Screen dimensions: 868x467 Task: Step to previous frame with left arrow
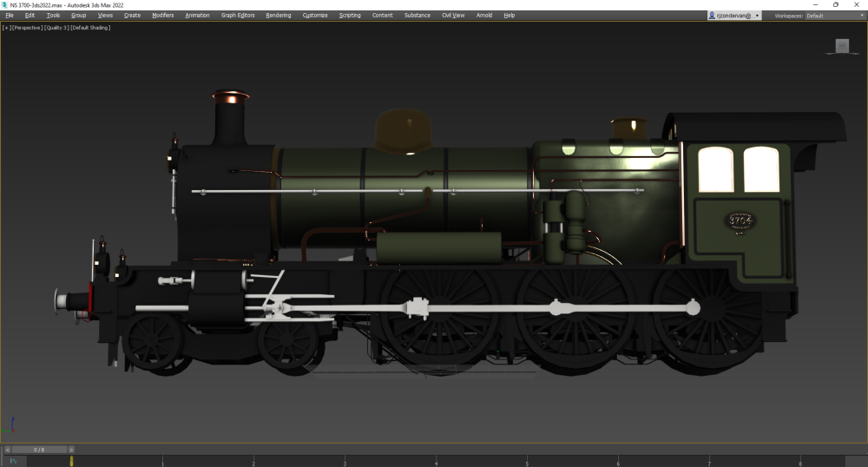tap(8, 450)
